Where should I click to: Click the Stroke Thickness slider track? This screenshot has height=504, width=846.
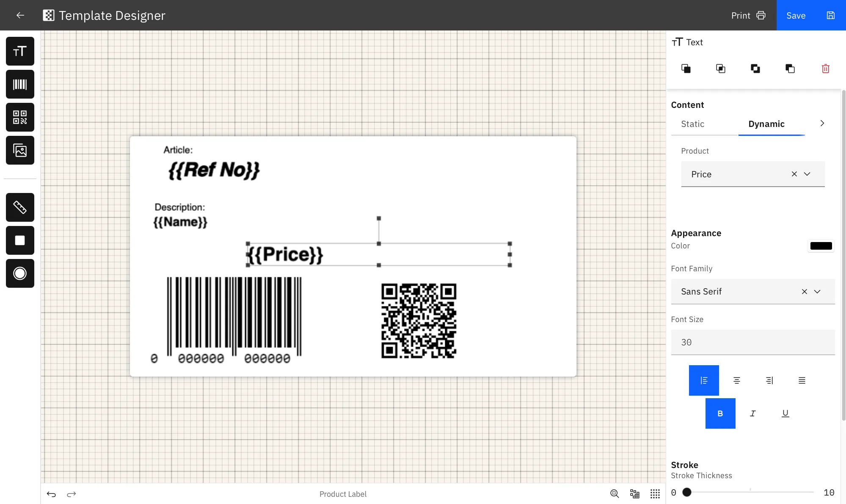[x=750, y=492]
